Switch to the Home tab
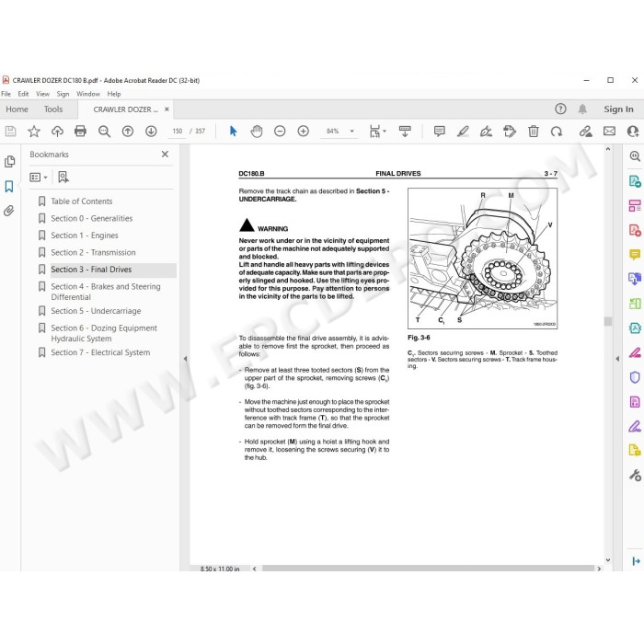 tap(17, 109)
